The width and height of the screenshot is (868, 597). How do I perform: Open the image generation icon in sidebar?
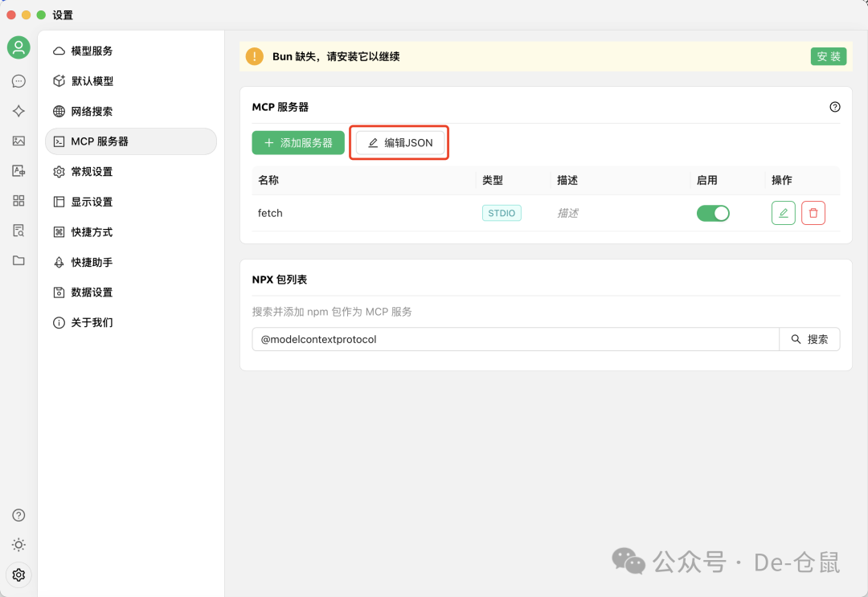click(18, 141)
